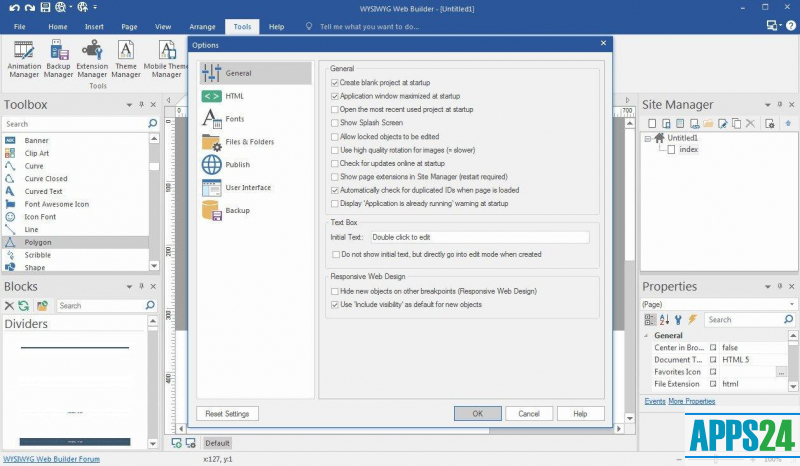
Task: Enable Check for updates online at startup
Action: [336, 163]
